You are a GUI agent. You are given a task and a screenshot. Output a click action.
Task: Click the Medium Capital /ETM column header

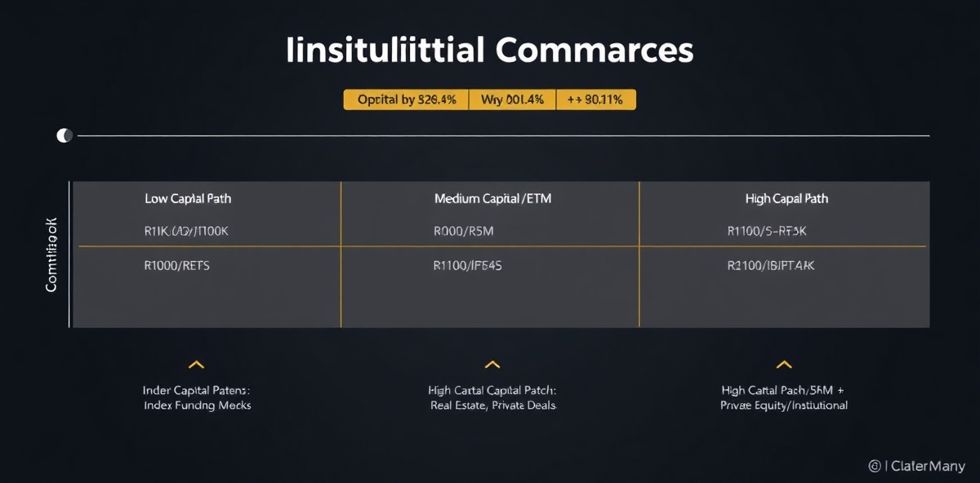(x=492, y=198)
